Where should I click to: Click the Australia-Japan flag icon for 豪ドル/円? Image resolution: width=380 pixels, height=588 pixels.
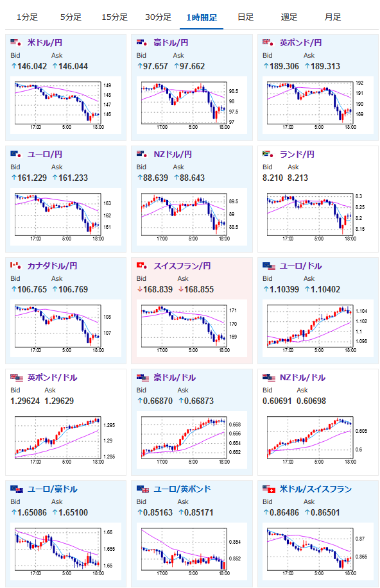[142, 42]
